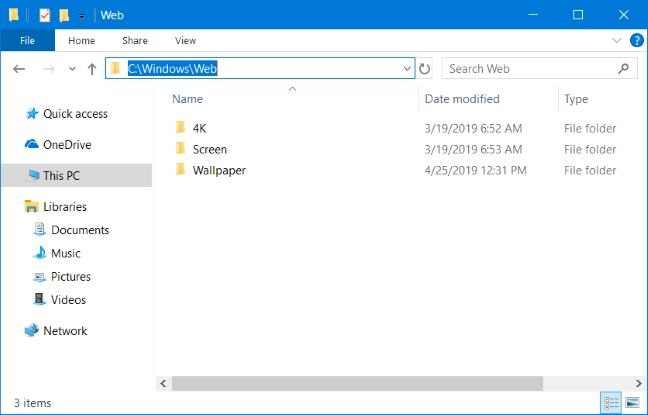Image resolution: width=648 pixels, height=415 pixels.
Task: Click the magnifier search icon
Action: 623,68
